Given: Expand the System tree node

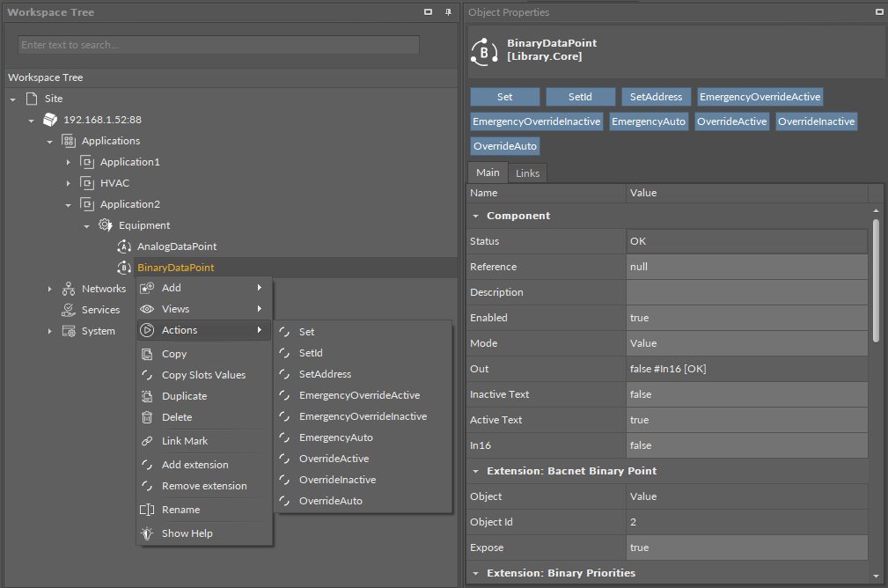Looking at the screenshot, I should click(x=50, y=331).
